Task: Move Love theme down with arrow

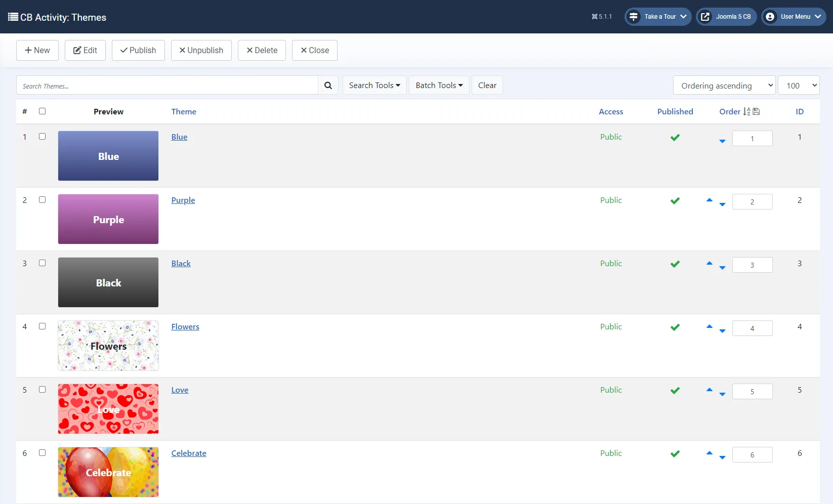Action: (x=722, y=394)
